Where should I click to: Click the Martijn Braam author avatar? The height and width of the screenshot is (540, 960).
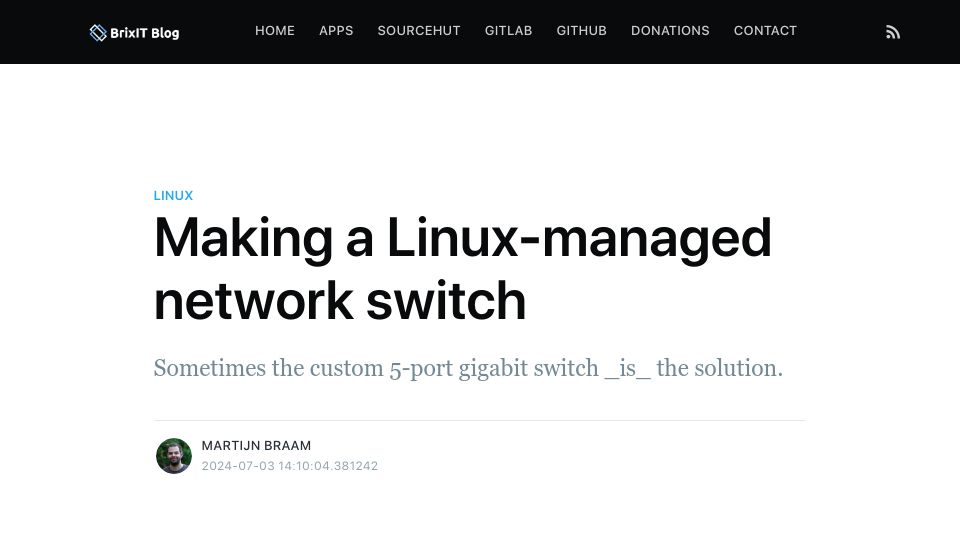pyautogui.click(x=174, y=456)
